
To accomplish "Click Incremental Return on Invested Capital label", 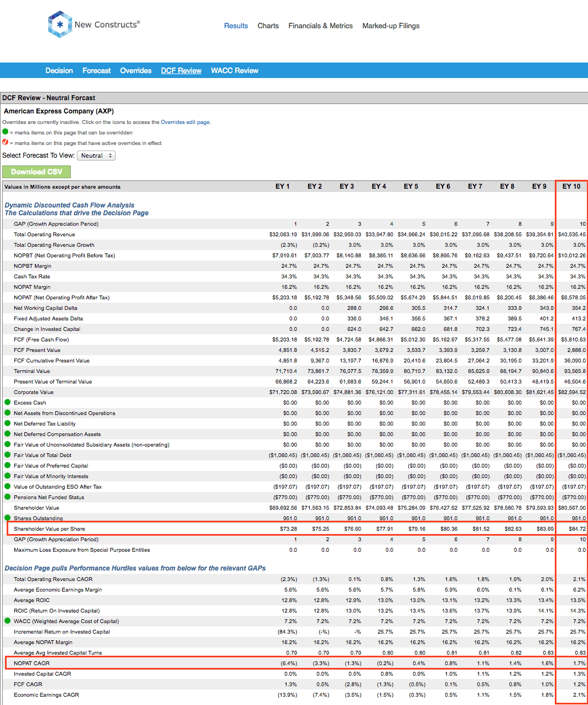I will click(x=62, y=631).
